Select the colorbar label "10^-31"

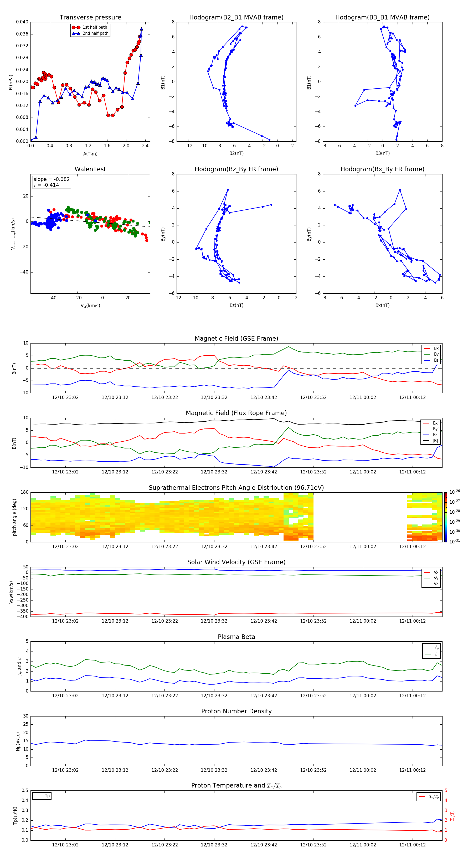[x=455, y=542]
